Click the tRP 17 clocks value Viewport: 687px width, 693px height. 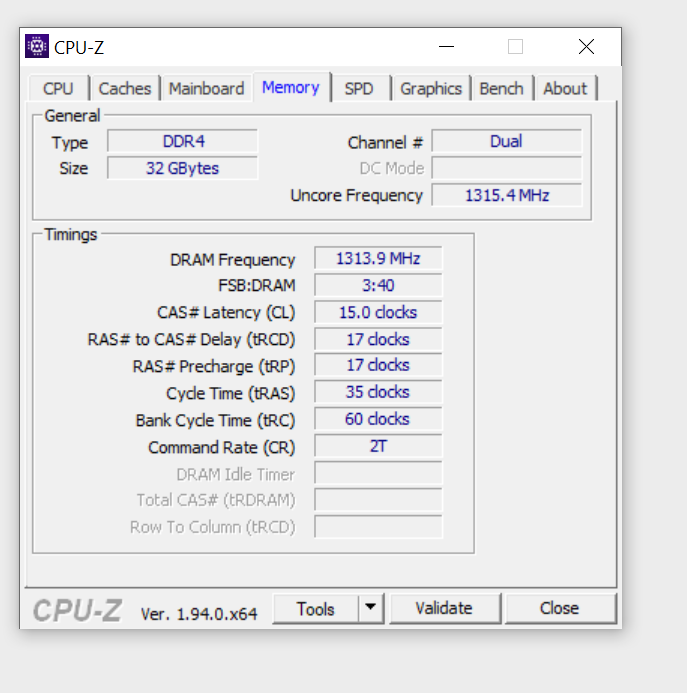tap(378, 365)
